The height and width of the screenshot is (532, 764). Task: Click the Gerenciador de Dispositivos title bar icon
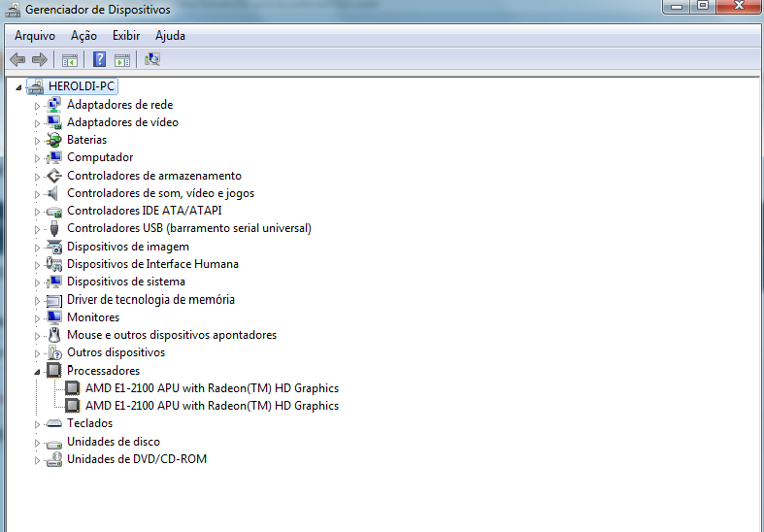click(x=13, y=10)
